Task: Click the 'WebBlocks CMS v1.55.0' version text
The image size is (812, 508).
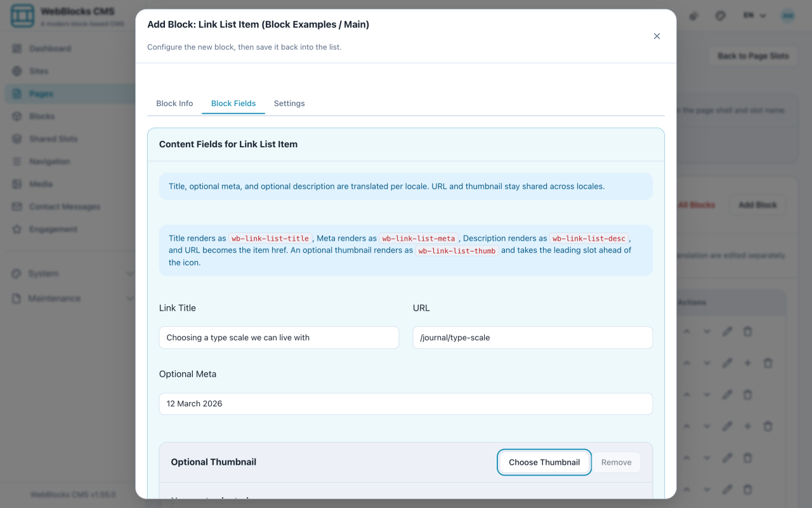Action: tap(73, 494)
